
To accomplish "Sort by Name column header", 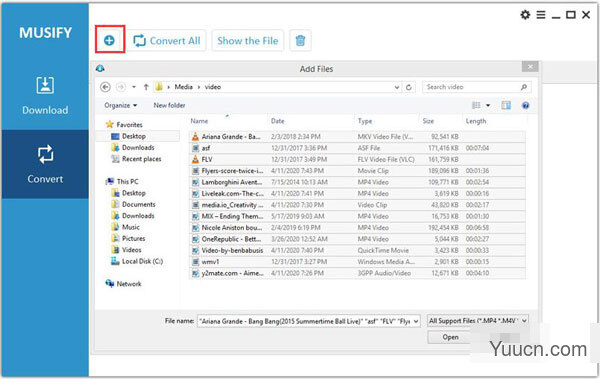I will pos(199,121).
